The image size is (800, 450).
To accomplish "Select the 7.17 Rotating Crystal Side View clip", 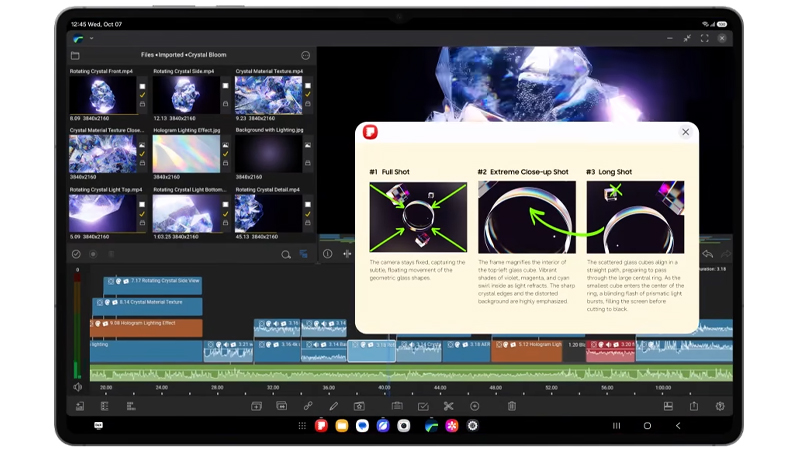I will (153, 286).
